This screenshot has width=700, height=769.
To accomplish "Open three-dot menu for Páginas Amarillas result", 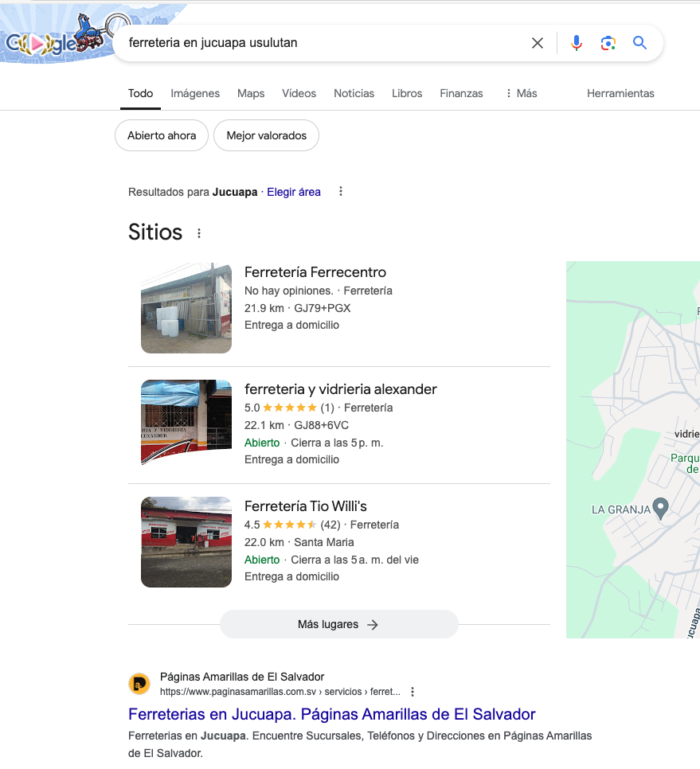I will pyautogui.click(x=413, y=692).
